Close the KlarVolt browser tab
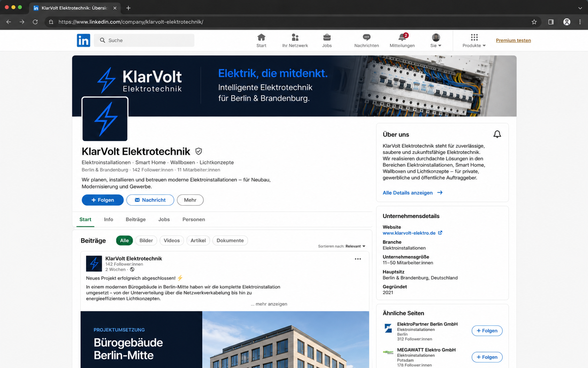588x368 pixels. coord(115,8)
